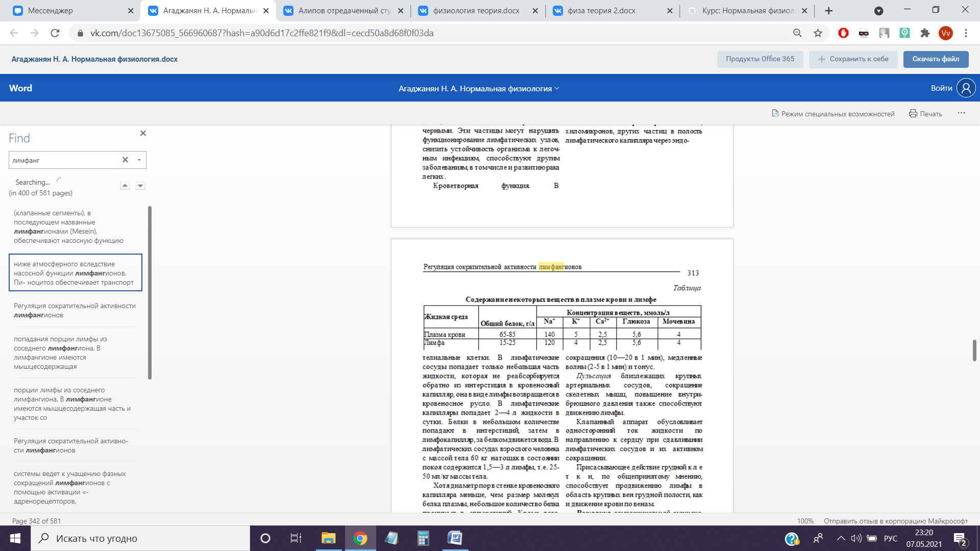
Task: Click the Word app label
Action: (20, 88)
